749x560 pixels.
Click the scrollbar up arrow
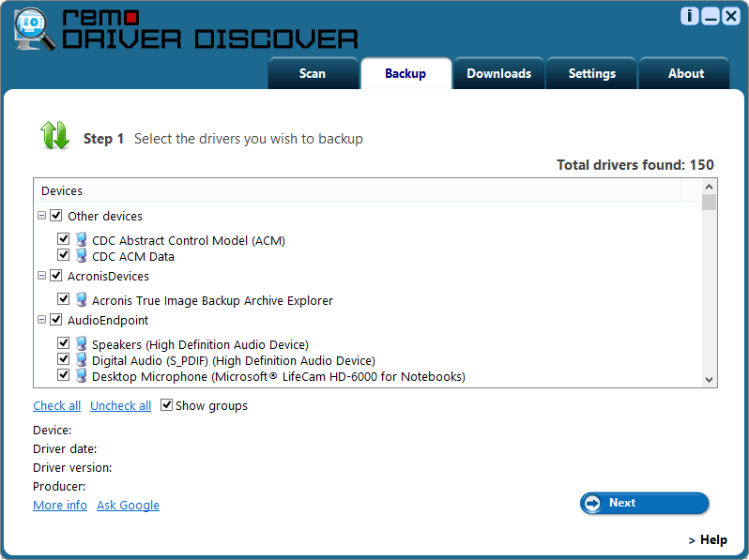point(709,186)
